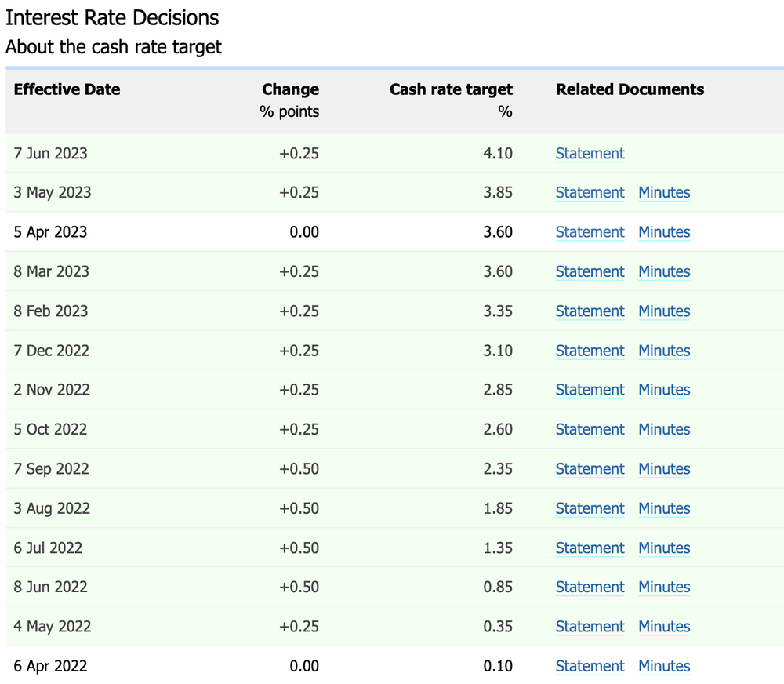Open the 7 Dec 2022 Statement link
784x684 pixels.
click(x=590, y=351)
